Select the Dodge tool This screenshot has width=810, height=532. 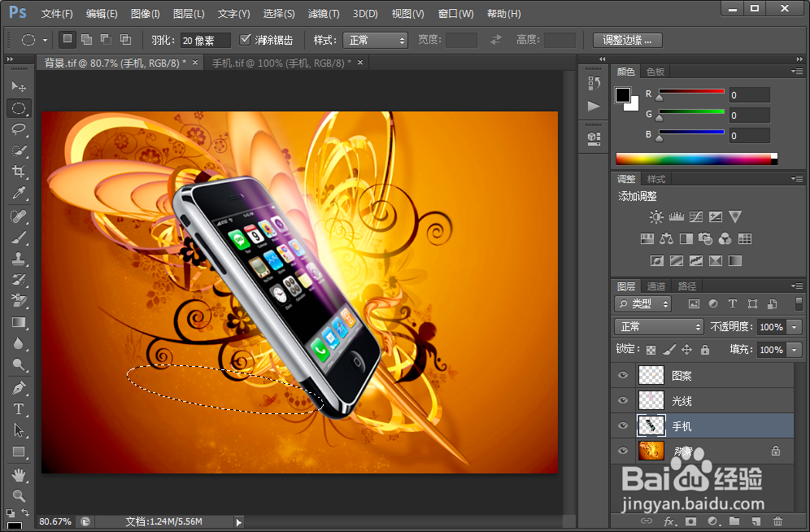(19, 364)
